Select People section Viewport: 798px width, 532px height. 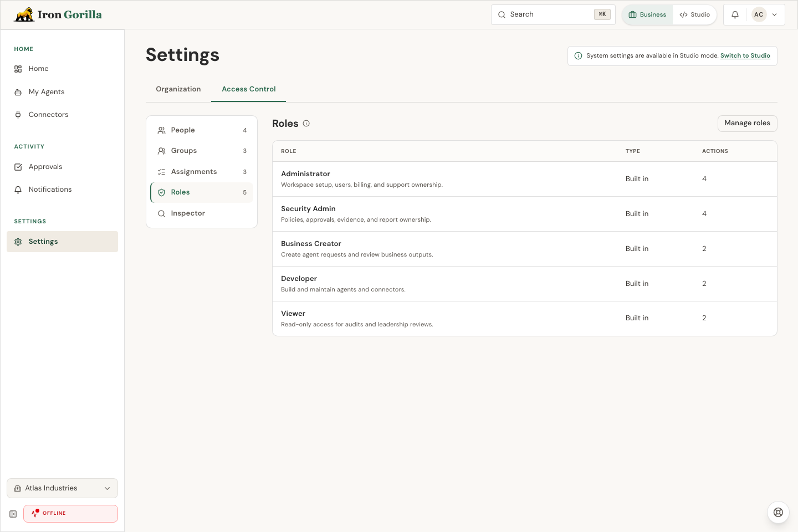(x=202, y=130)
